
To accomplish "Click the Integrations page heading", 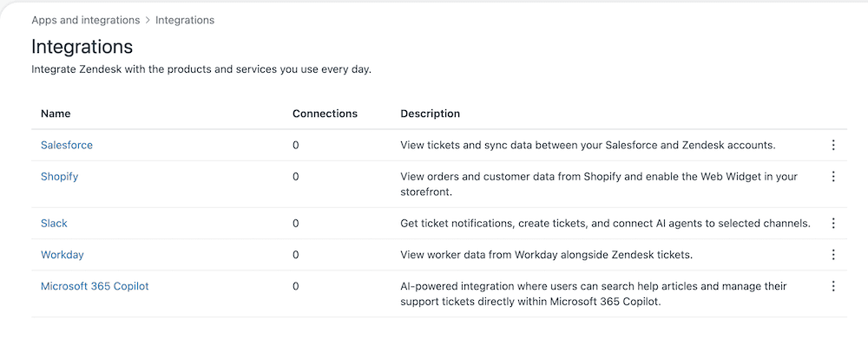I will pyautogui.click(x=82, y=47).
